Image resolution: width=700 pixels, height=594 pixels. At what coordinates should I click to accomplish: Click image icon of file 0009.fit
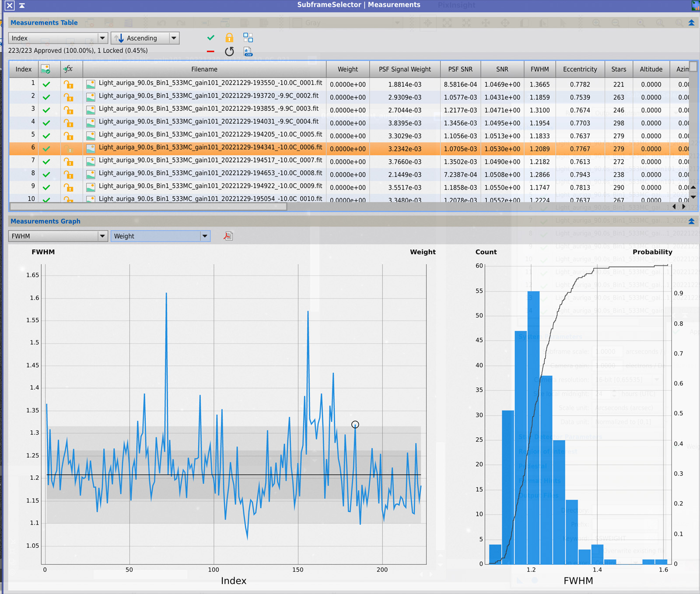click(91, 187)
